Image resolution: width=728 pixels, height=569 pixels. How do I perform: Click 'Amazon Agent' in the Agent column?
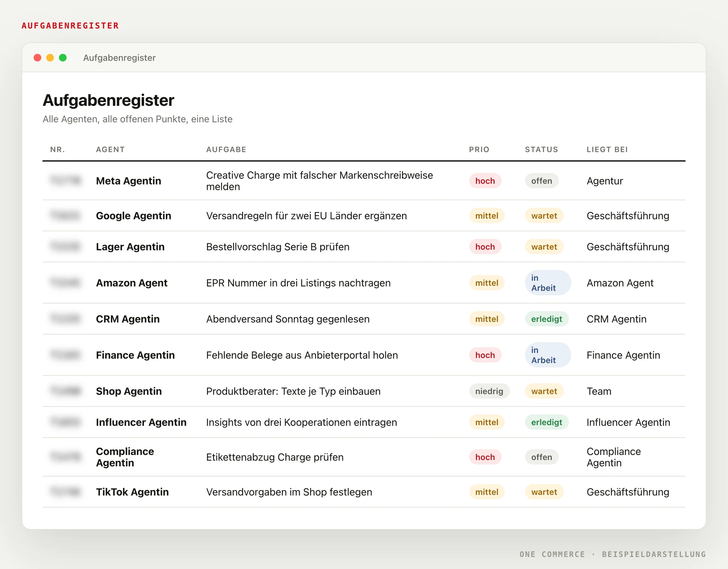point(131,283)
